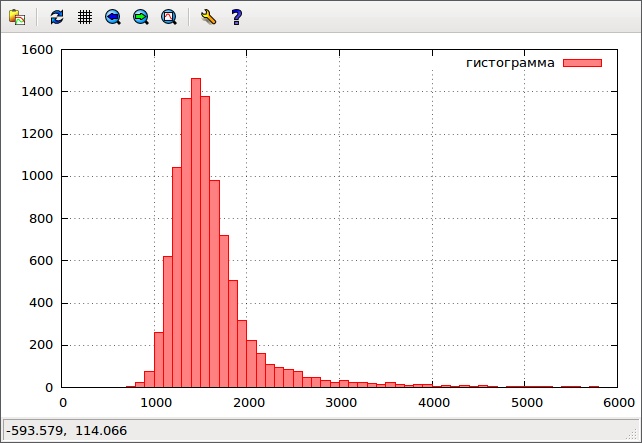Open help via the question mark icon
Viewport: 642px width, 443px height.
point(236,17)
